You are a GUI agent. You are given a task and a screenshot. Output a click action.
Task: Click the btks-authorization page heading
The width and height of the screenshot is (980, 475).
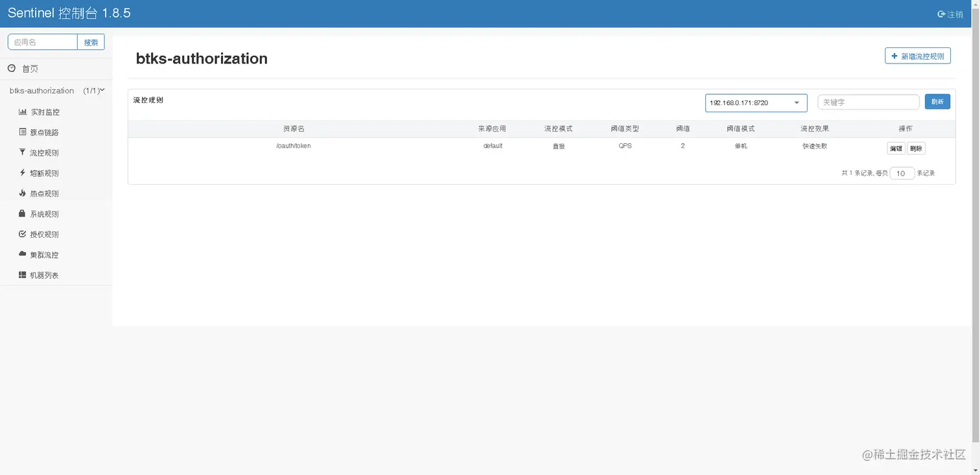click(x=202, y=58)
